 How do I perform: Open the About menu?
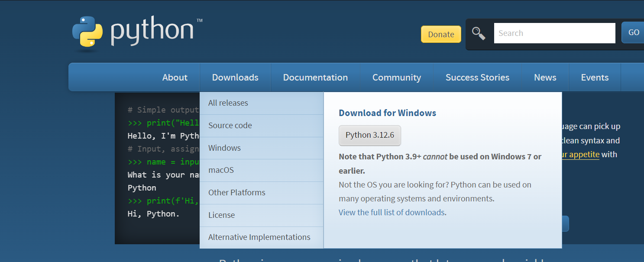(x=175, y=78)
